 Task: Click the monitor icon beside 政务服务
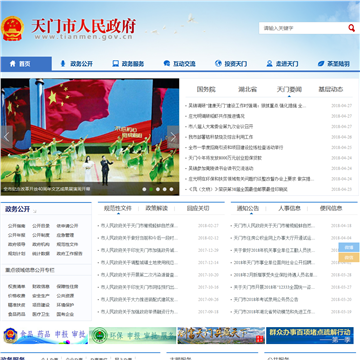[x=115, y=63]
